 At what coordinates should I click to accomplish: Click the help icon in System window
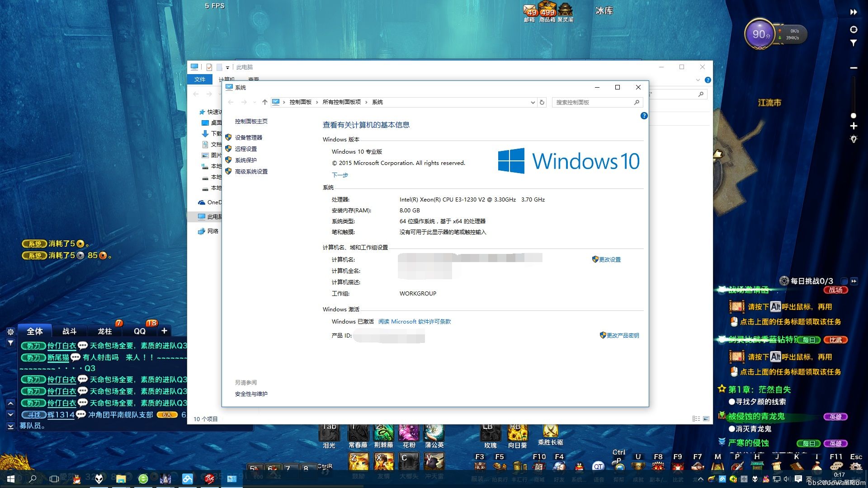pyautogui.click(x=644, y=116)
